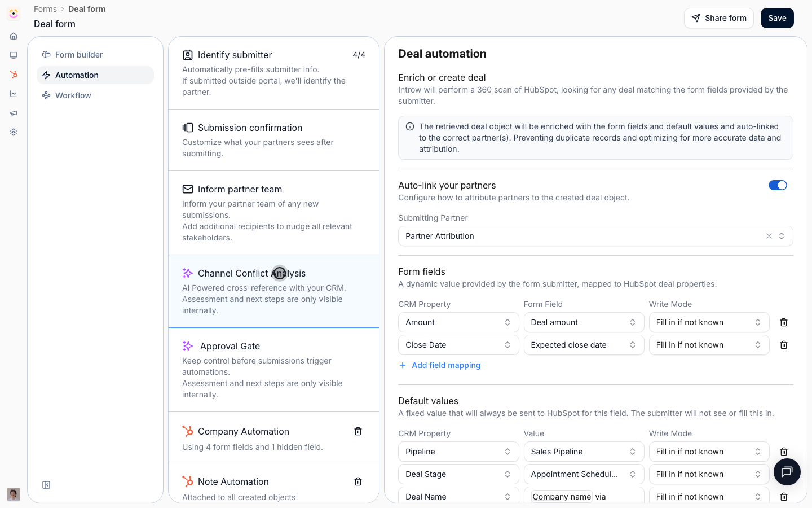Open the analytics chart icon in sidebar
The width and height of the screenshot is (812, 508).
(x=14, y=94)
